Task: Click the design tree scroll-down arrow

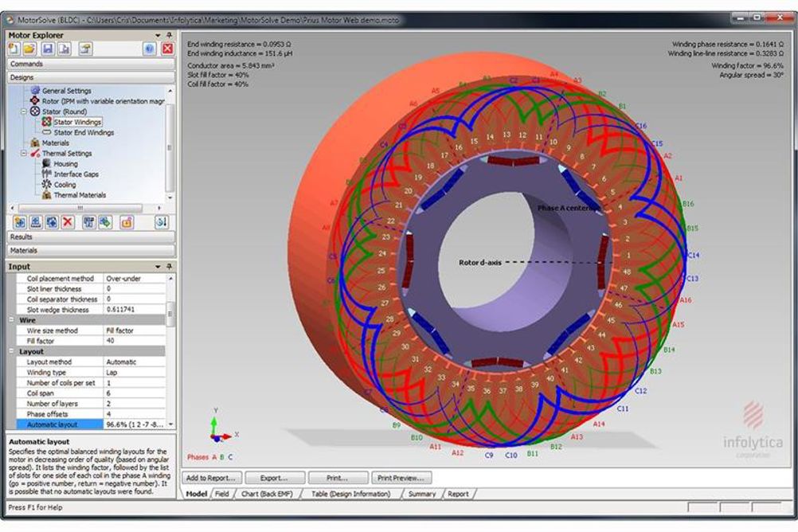Action: click(170, 198)
